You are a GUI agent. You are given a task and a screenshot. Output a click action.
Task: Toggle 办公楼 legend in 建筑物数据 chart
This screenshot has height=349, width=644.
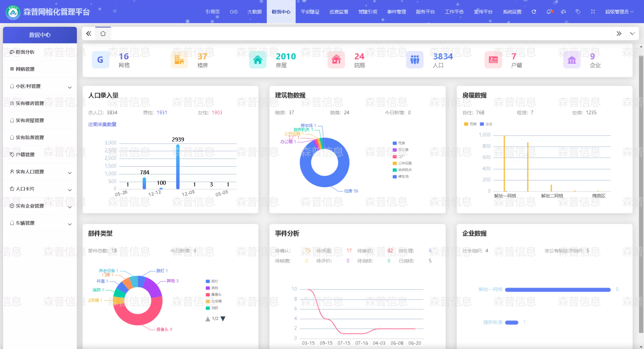click(401, 150)
